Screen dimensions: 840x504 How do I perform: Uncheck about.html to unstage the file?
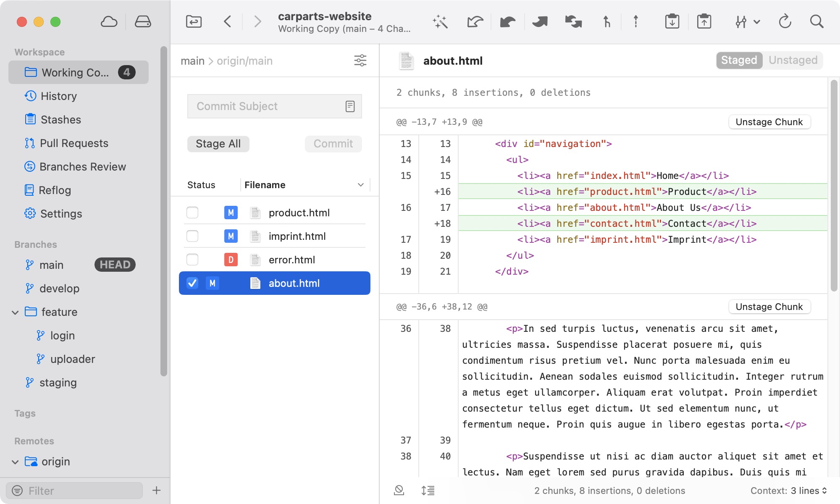[x=192, y=283]
